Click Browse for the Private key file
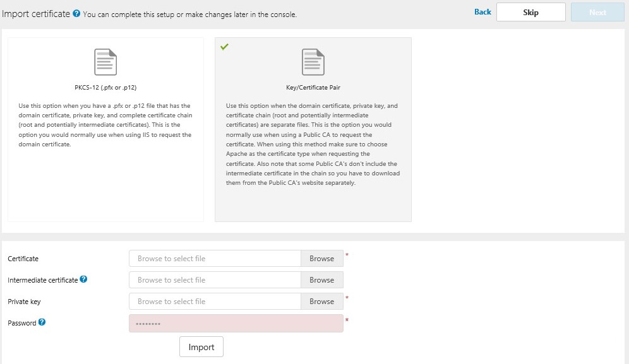This screenshot has width=629, height=364. click(322, 301)
